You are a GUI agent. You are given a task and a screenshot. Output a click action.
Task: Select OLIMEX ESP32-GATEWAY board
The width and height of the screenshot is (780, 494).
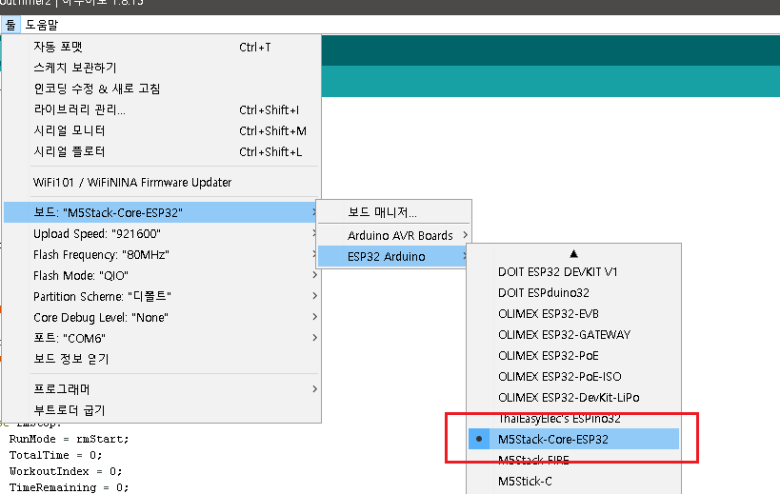click(x=574, y=335)
